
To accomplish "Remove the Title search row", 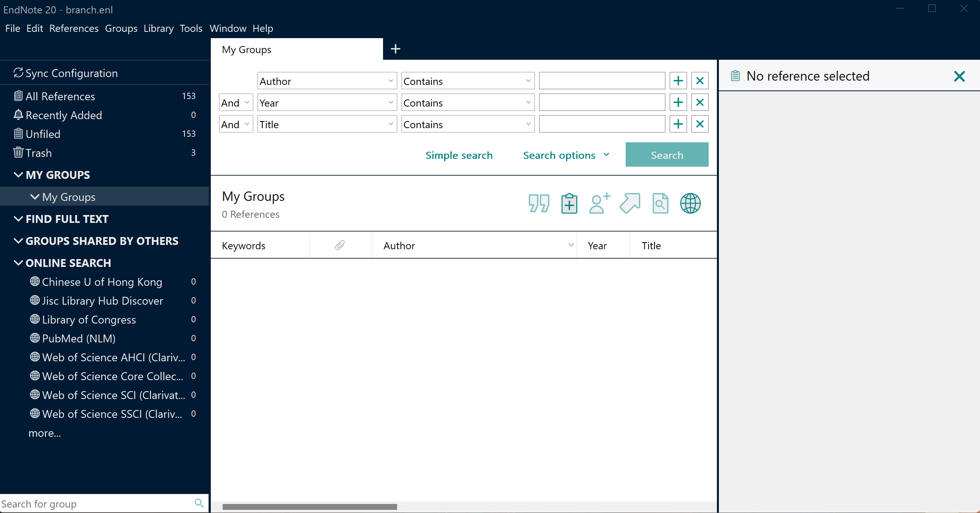I will tap(700, 124).
